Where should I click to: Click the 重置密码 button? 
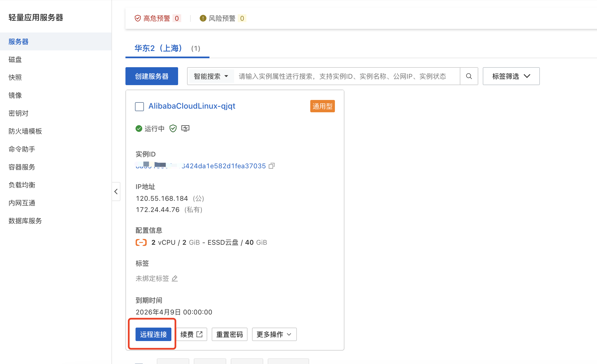click(230, 334)
